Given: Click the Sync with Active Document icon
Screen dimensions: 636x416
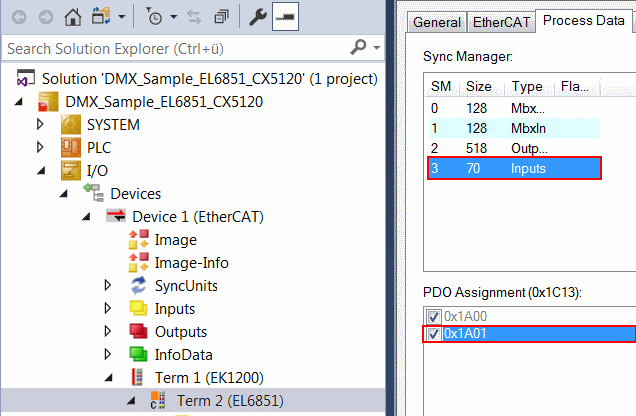Looking at the screenshot, I should tap(194, 17).
